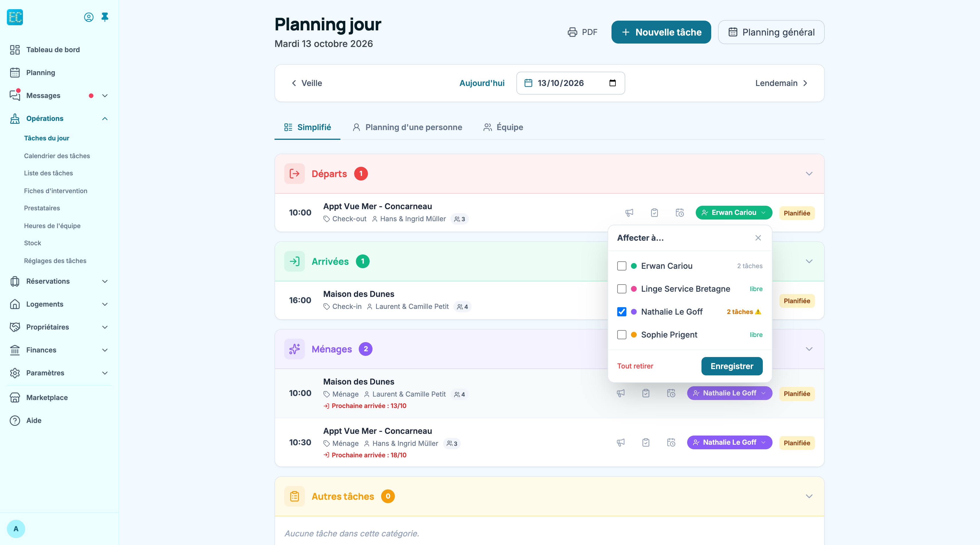Image resolution: width=980 pixels, height=545 pixels.
Task: Collapse the Arrivées section chevron
Action: (x=809, y=261)
